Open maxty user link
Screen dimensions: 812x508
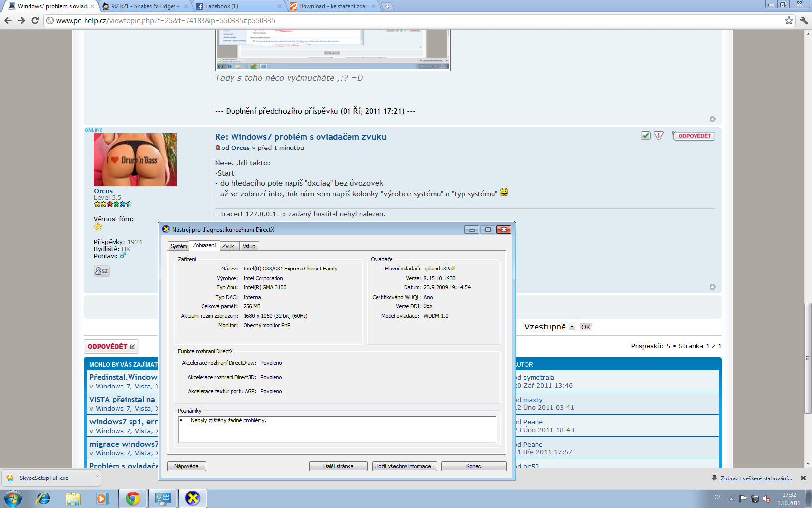(533, 400)
